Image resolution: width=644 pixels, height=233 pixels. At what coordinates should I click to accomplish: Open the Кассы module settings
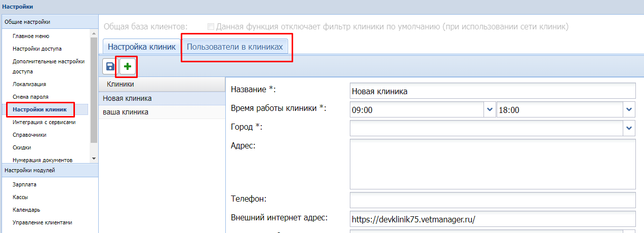(20, 197)
